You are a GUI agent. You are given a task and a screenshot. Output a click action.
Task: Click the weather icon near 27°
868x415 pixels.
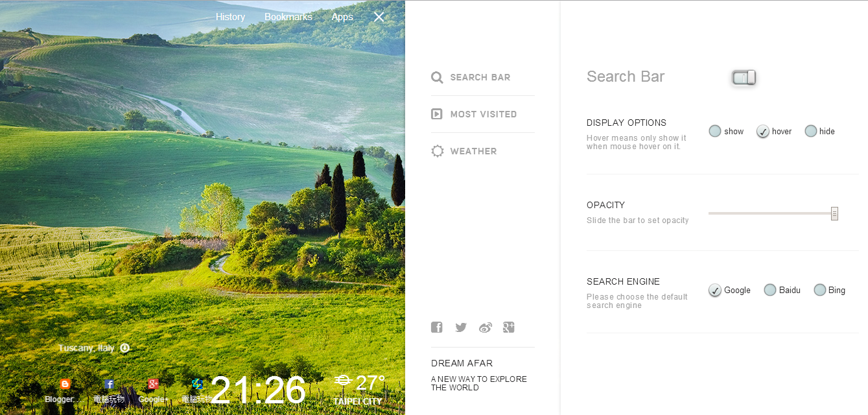point(343,381)
